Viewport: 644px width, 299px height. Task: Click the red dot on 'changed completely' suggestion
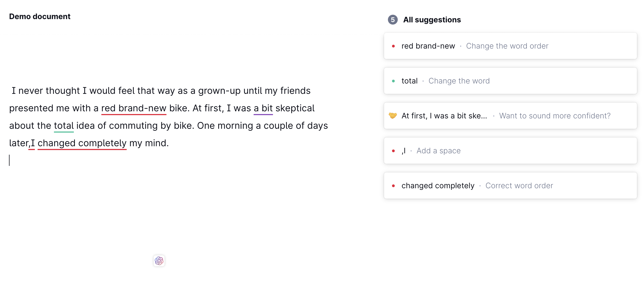click(x=393, y=186)
